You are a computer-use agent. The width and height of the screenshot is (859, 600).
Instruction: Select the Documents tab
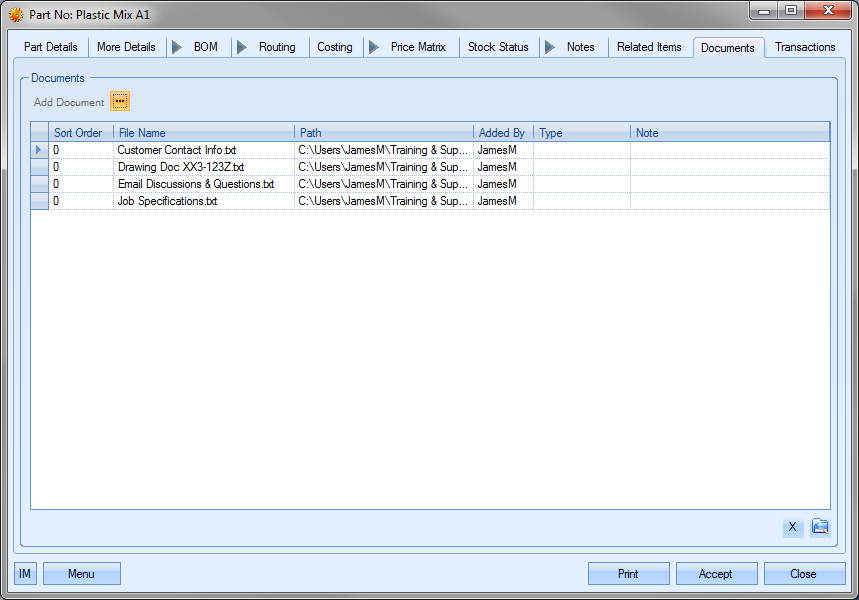728,48
